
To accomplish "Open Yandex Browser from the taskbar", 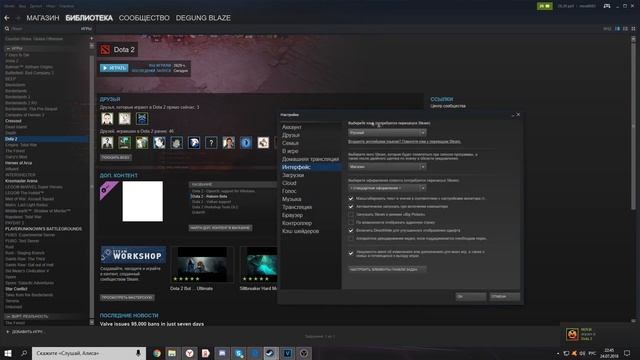I will (x=190, y=353).
